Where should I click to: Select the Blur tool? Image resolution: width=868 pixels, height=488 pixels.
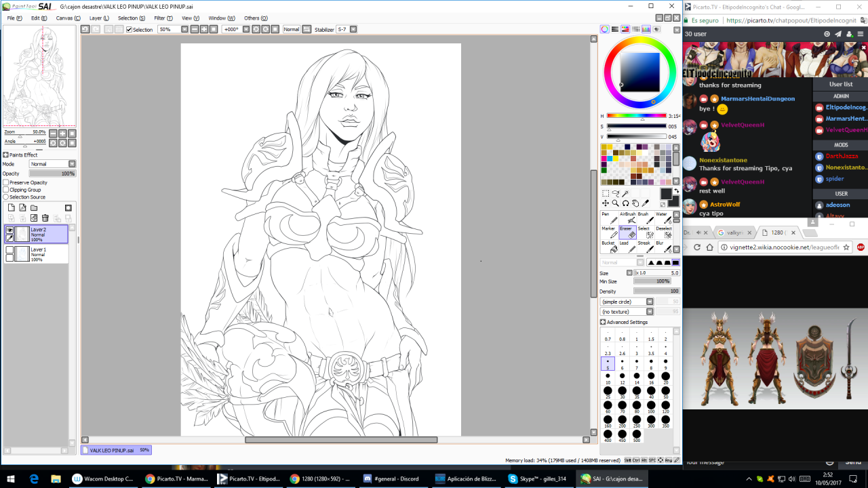(x=664, y=246)
